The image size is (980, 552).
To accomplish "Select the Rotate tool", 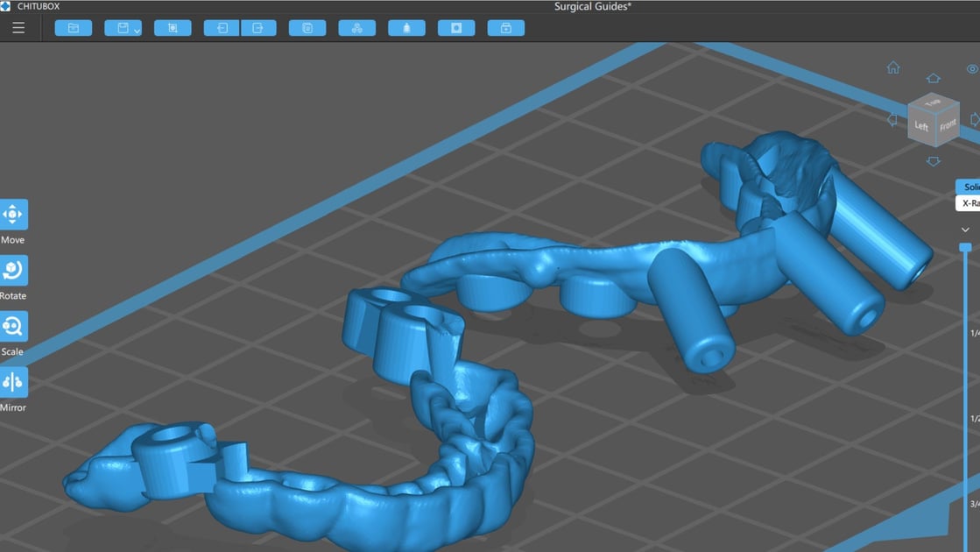I will point(13,269).
